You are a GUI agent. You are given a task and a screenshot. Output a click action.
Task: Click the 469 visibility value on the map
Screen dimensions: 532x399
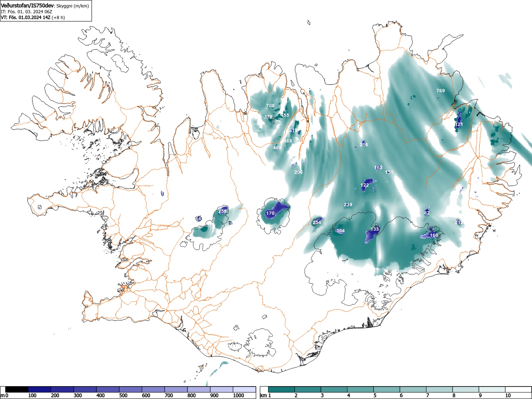click(x=277, y=148)
